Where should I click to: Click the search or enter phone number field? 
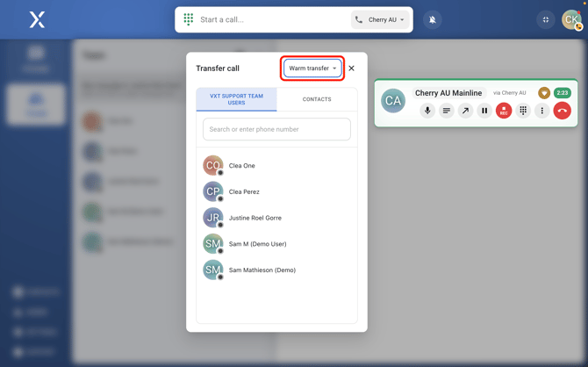[x=276, y=130]
